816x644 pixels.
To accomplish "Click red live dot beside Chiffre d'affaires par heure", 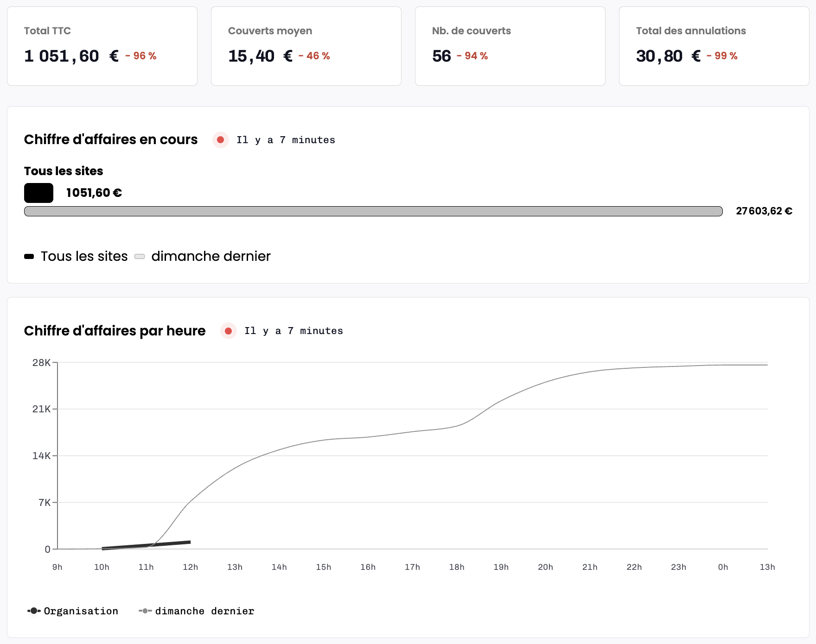I will coord(228,331).
